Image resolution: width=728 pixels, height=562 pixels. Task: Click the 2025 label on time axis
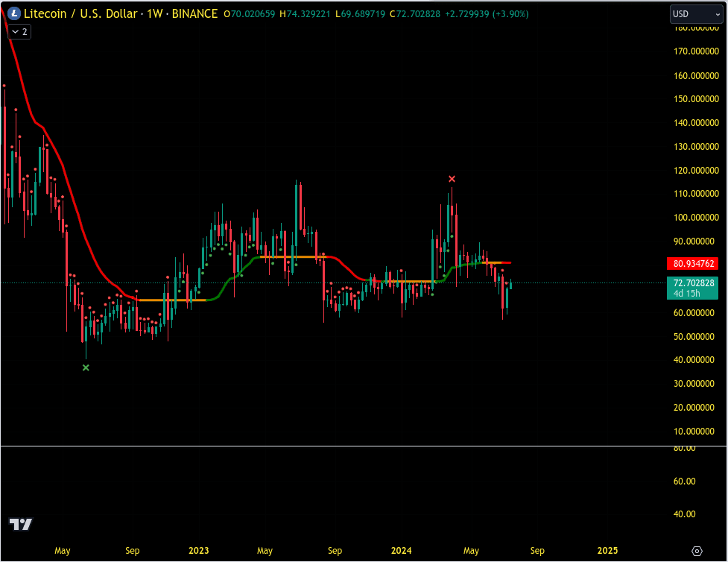click(607, 551)
